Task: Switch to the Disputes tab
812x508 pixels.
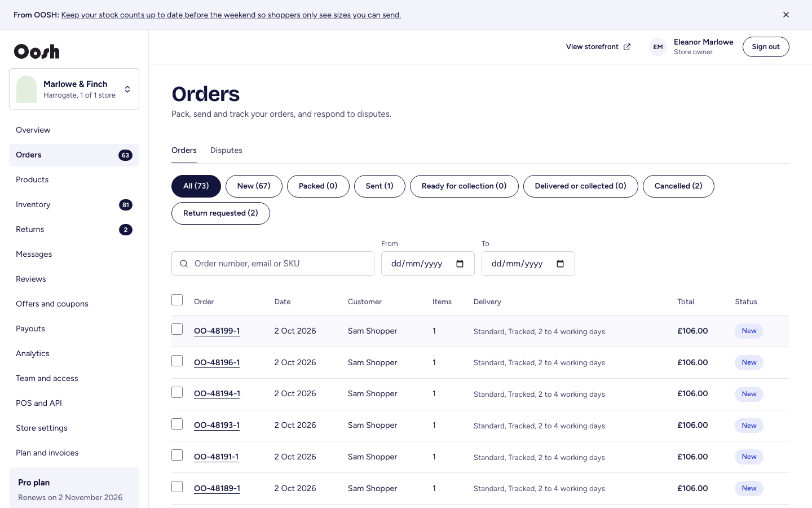Action: tap(226, 150)
